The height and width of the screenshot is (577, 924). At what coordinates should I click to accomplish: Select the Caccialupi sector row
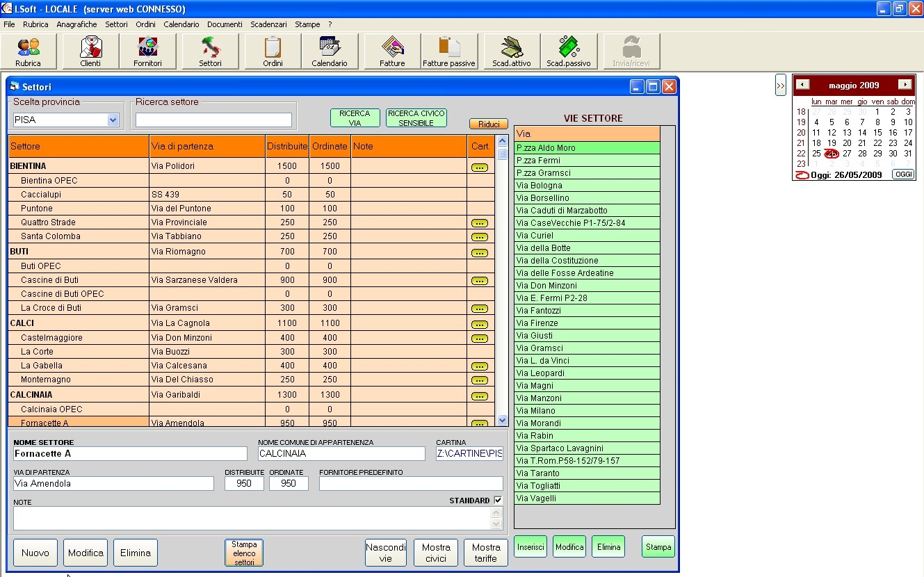pos(251,195)
